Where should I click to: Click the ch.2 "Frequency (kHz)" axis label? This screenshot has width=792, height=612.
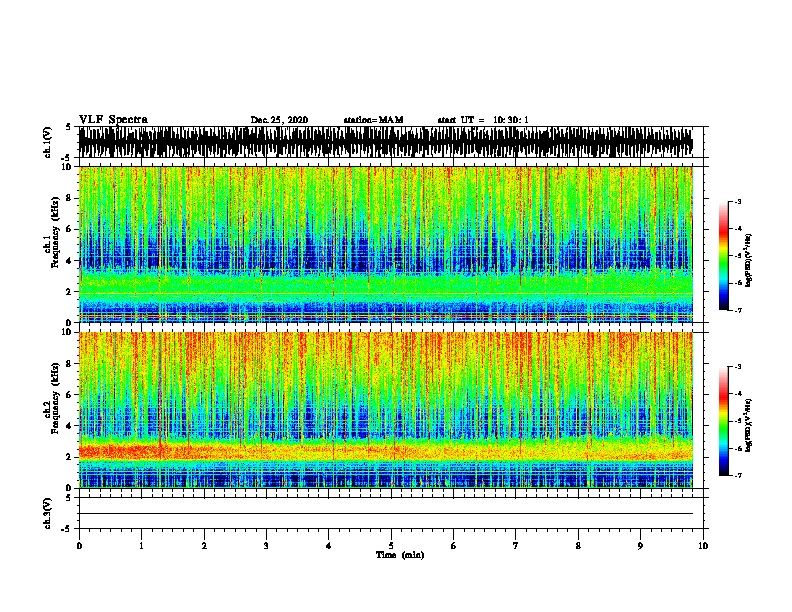pos(55,398)
